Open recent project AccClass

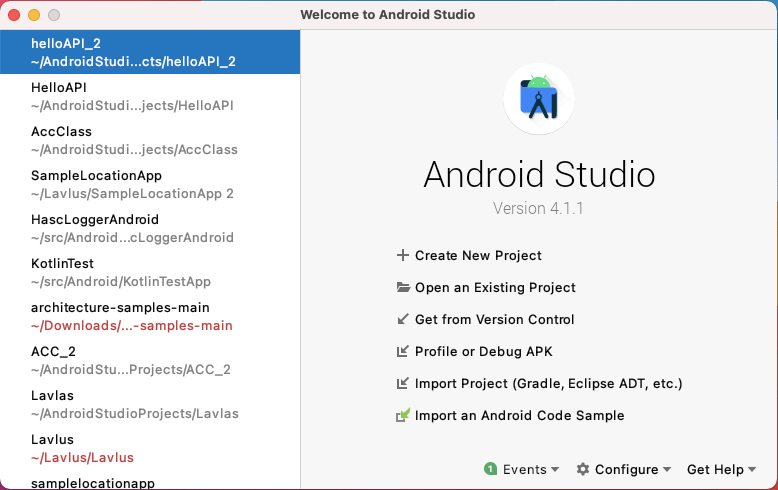[x=150, y=140]
